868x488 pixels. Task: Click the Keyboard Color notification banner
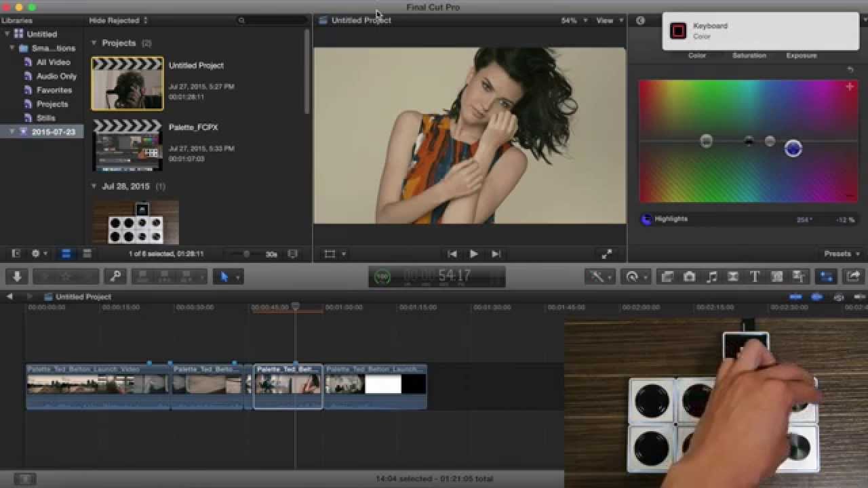pyautogui.click(x=760, y=31)
